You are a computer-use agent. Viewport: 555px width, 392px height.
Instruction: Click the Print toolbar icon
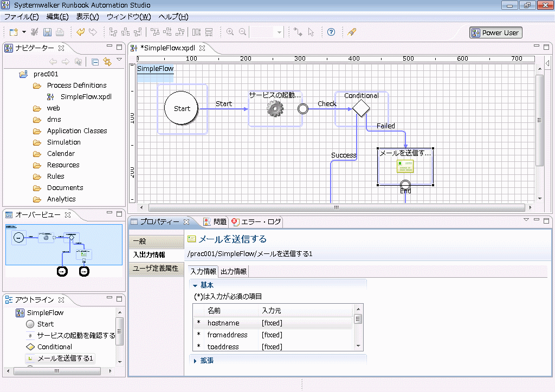60,32
